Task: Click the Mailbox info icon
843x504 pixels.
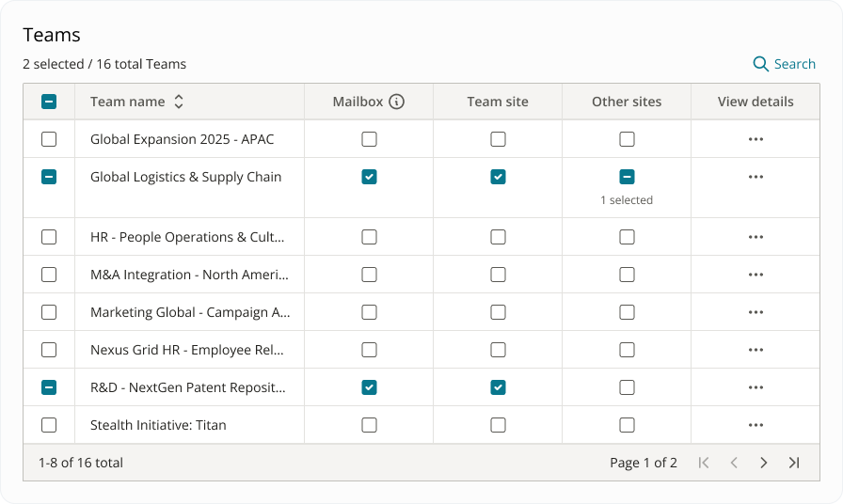Action: coord(397,102)
